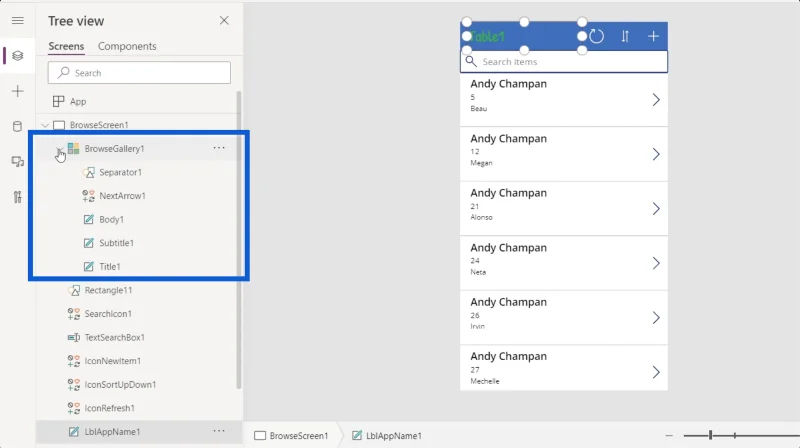
Task: Click the name Mechelle in gallery
Action: [485, 381]
